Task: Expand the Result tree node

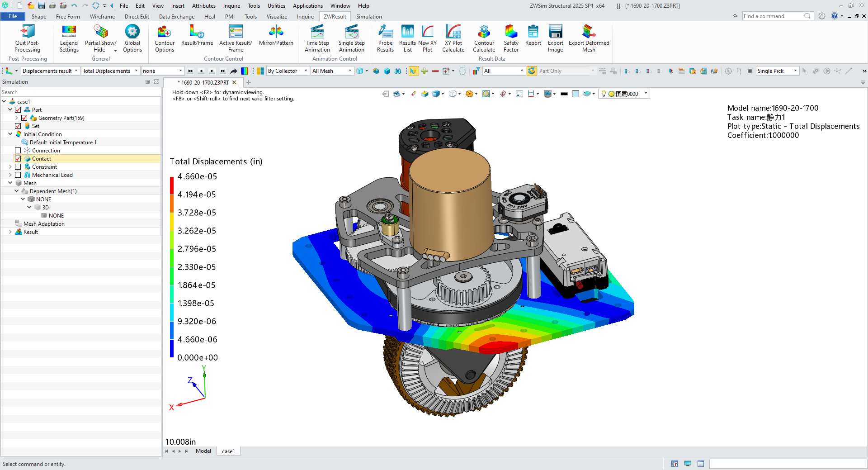Action: tap(10, 232)
